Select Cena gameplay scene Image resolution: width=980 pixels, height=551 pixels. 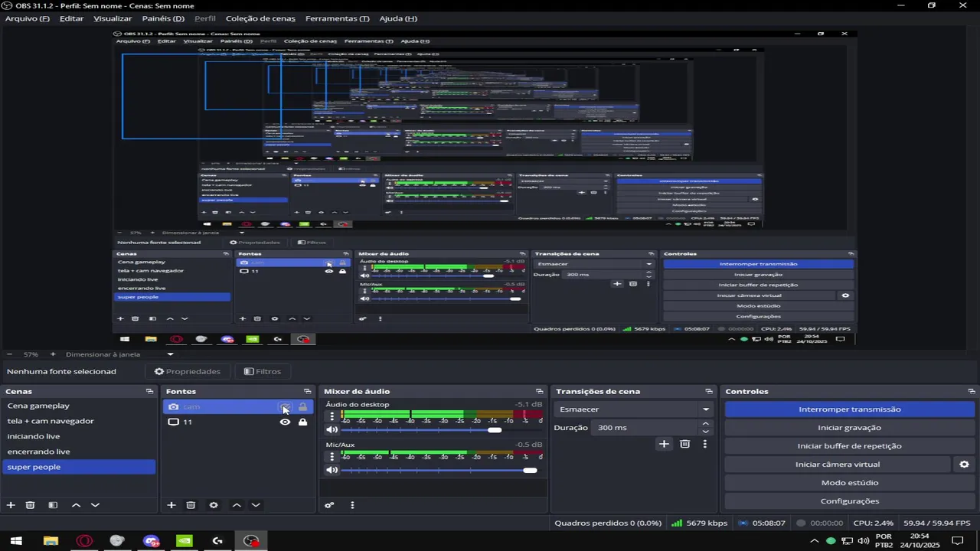tap(79, 406)
